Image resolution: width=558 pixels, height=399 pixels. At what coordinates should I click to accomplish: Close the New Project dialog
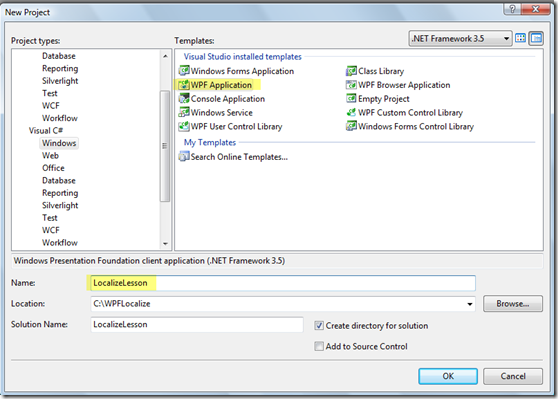click(x=536, y=9)
